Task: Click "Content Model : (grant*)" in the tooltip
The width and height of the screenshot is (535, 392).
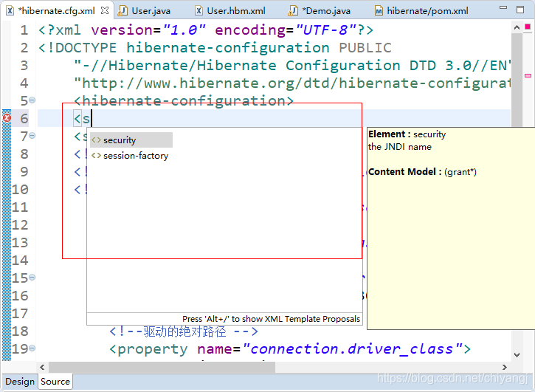Action: coord(422,172)
